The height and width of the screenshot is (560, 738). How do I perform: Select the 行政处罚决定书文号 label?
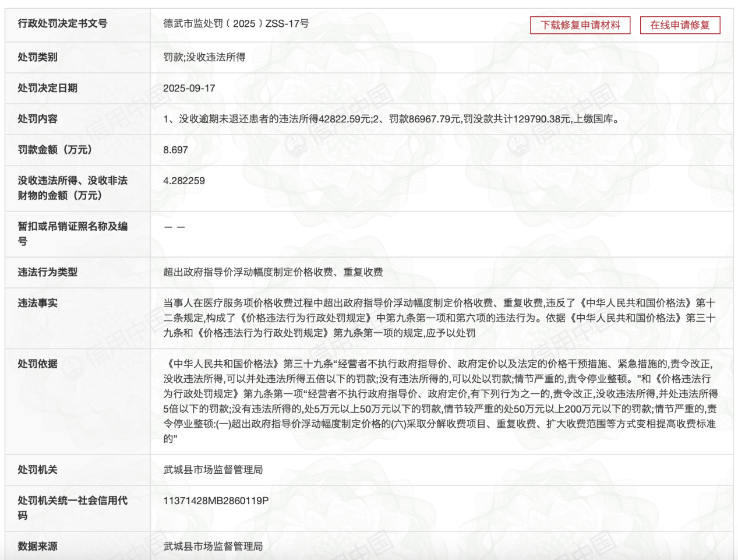click(x=62, y=23)
